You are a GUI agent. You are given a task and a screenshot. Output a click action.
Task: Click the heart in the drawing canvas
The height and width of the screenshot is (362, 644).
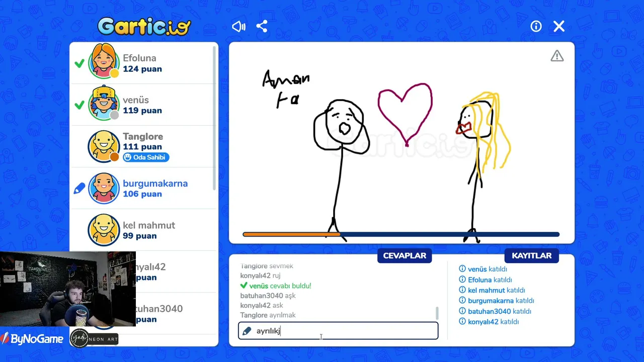(406, 115)
